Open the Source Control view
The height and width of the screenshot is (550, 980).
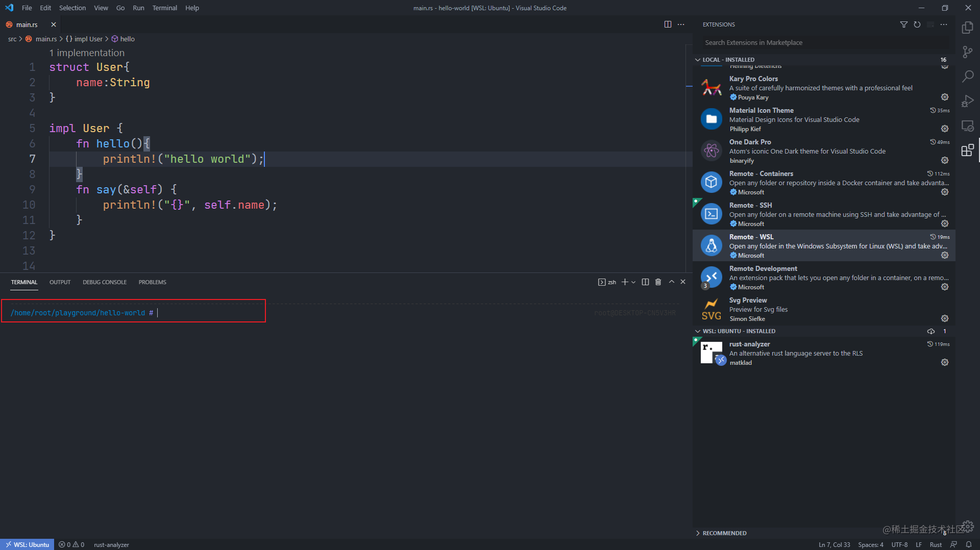[x=968, y=51]
